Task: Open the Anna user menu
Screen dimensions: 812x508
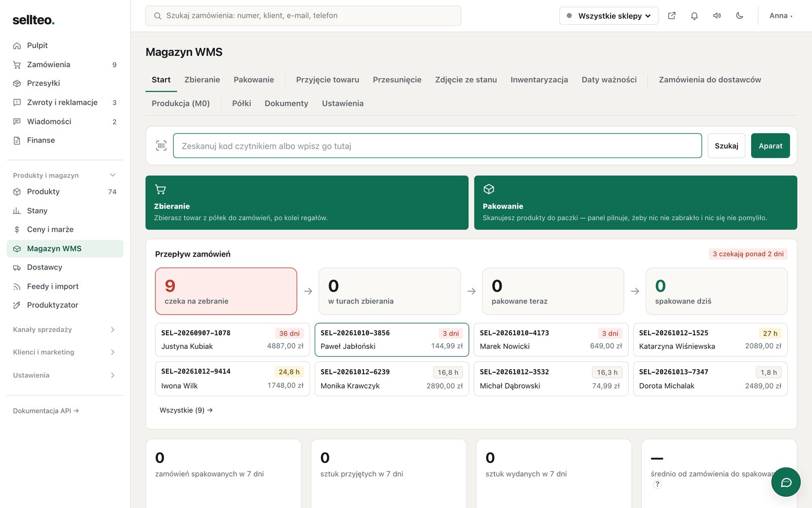Action: pyautogui.click(x=781, y=16)
